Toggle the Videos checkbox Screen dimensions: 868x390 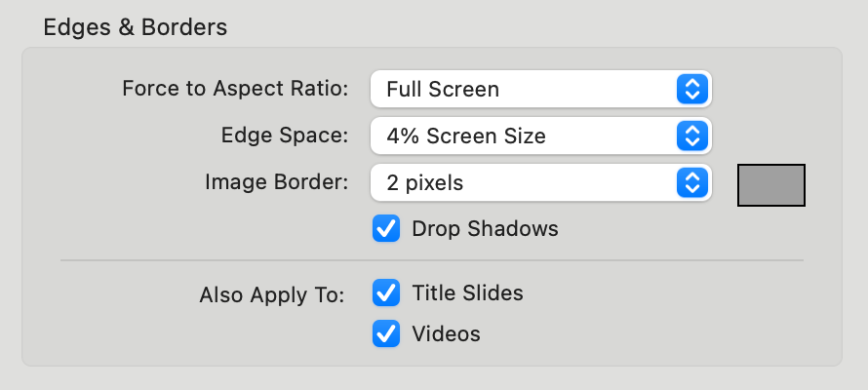tap(386, 333)
